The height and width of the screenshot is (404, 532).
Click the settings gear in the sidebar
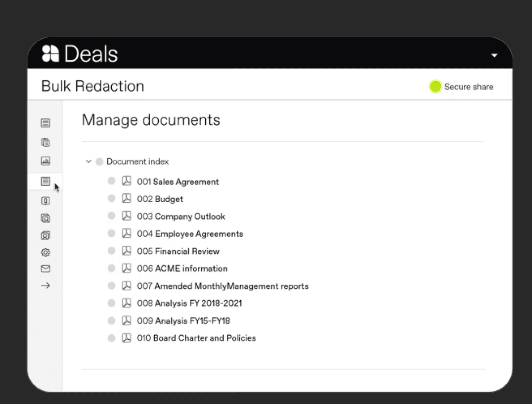[45, 253]
